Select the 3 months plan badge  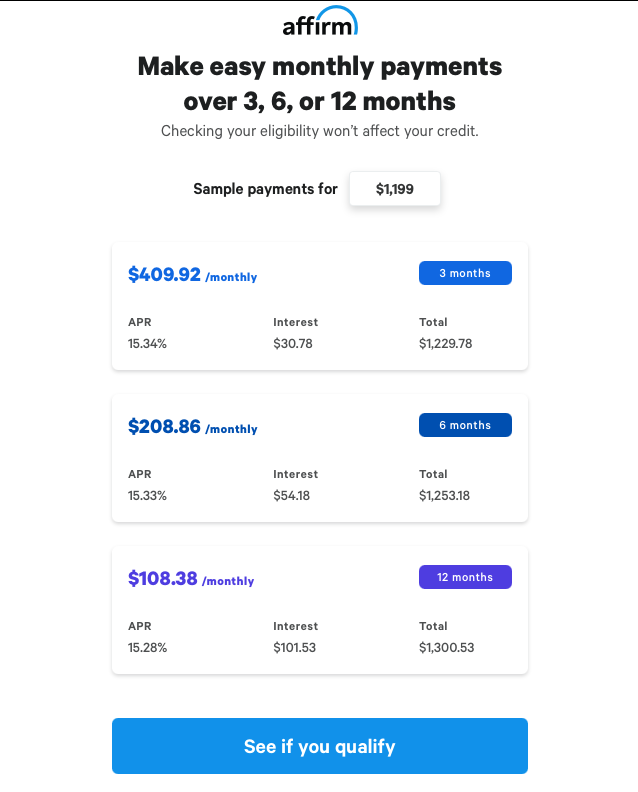[x=465, y=273]
